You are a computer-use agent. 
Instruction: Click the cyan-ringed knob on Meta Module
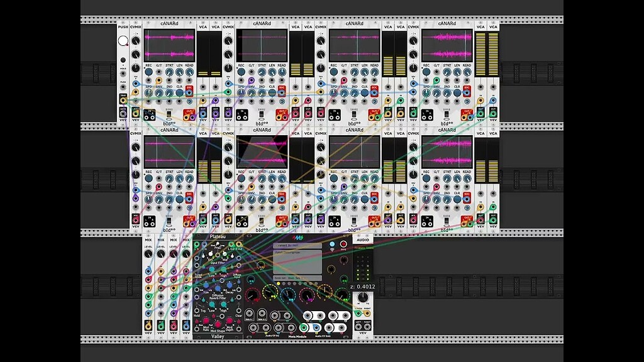point(288,295)
